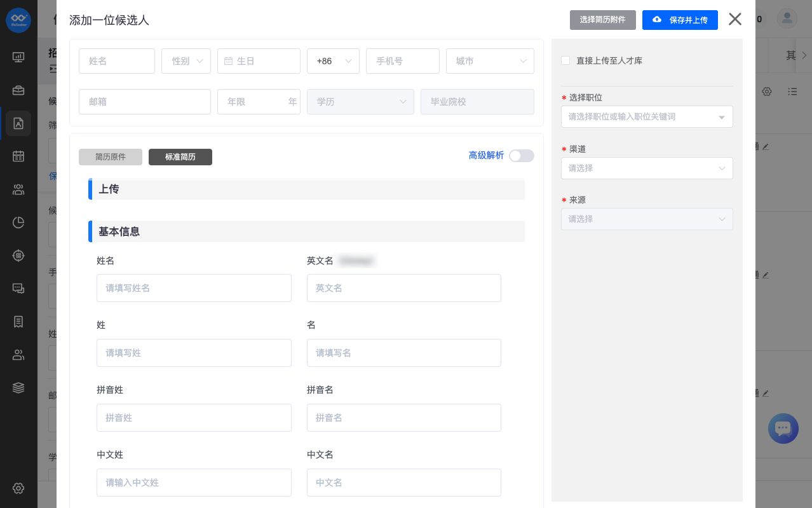812x508 pixels.
Task: Open the +86 country code dropdown
Action: coord(333,61)
